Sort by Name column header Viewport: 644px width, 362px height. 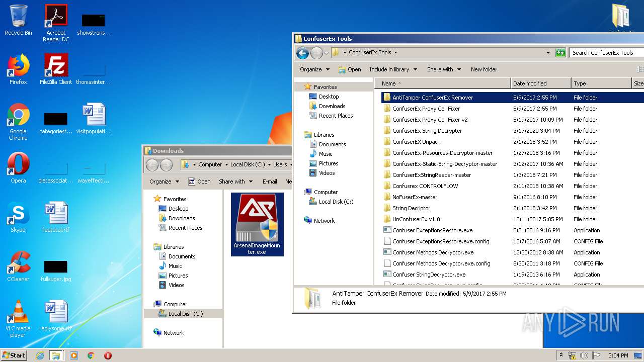442,83
